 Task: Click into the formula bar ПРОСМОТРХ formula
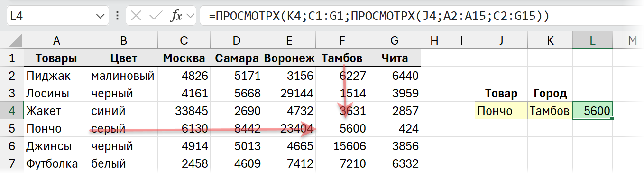pyautogui.click(x=379, y=16)
